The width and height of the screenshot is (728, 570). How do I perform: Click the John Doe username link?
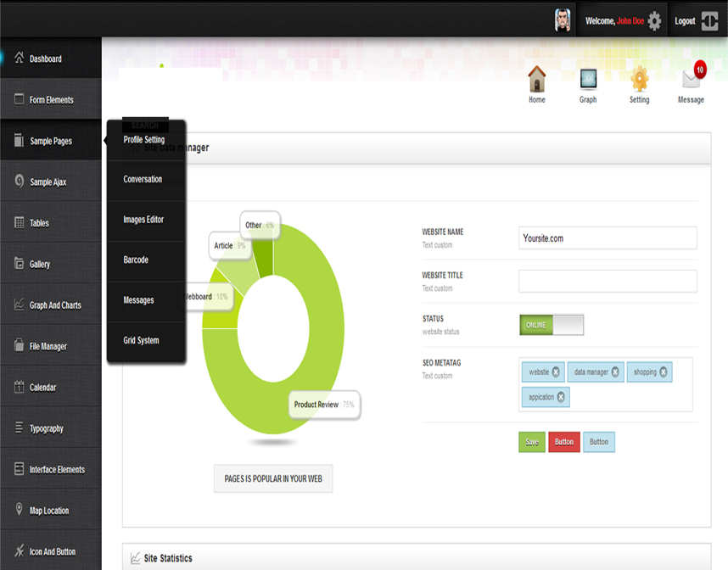tap(630, 21)
